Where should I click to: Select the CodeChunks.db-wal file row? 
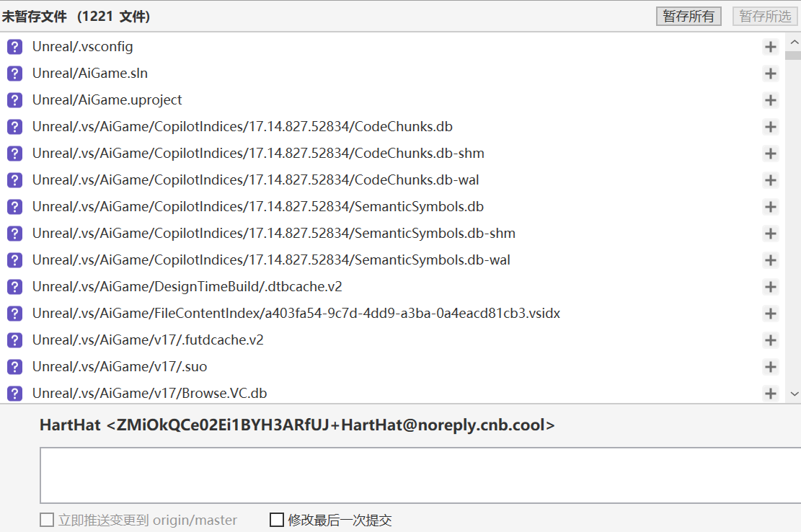(x=255, y=180)
